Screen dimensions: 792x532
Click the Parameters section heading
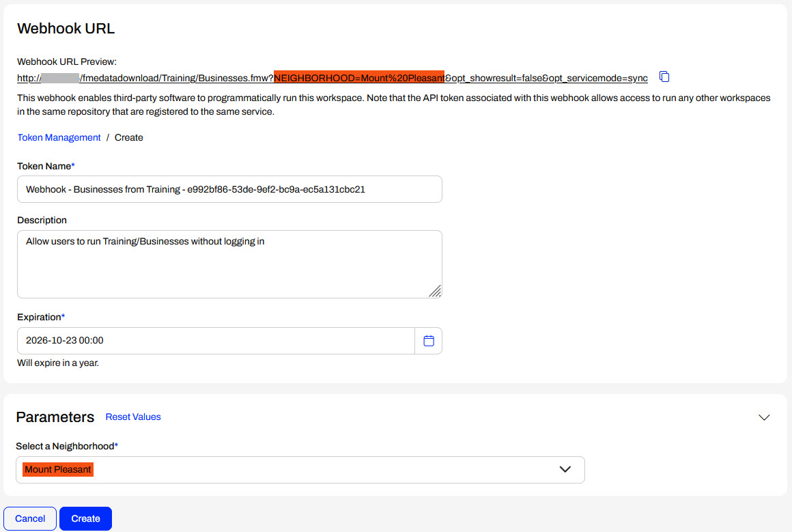(55, 417)
